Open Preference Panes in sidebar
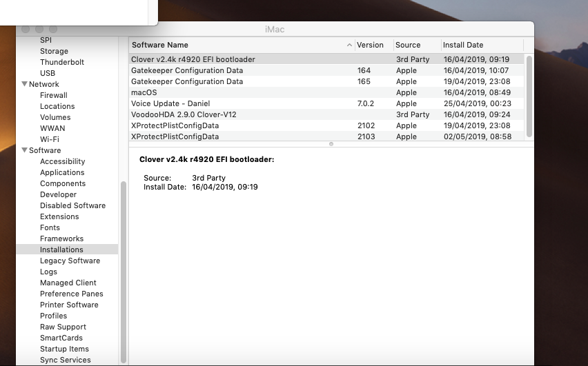588x366 pixels. 71,294
